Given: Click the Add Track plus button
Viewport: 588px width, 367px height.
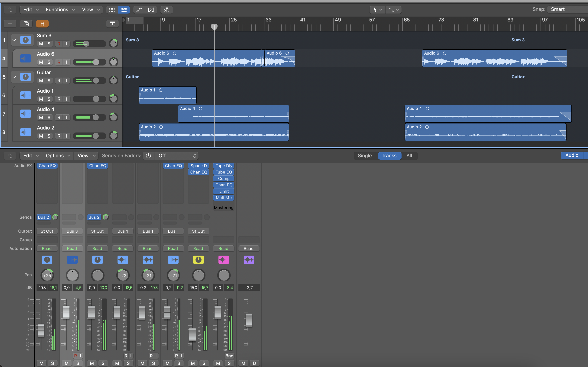Looking at the screenshot, I should point(10,24).
